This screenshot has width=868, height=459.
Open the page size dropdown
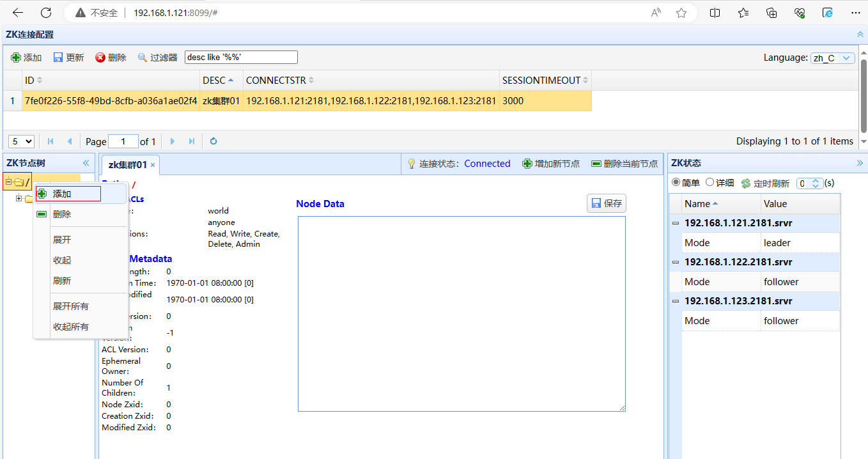21,141
